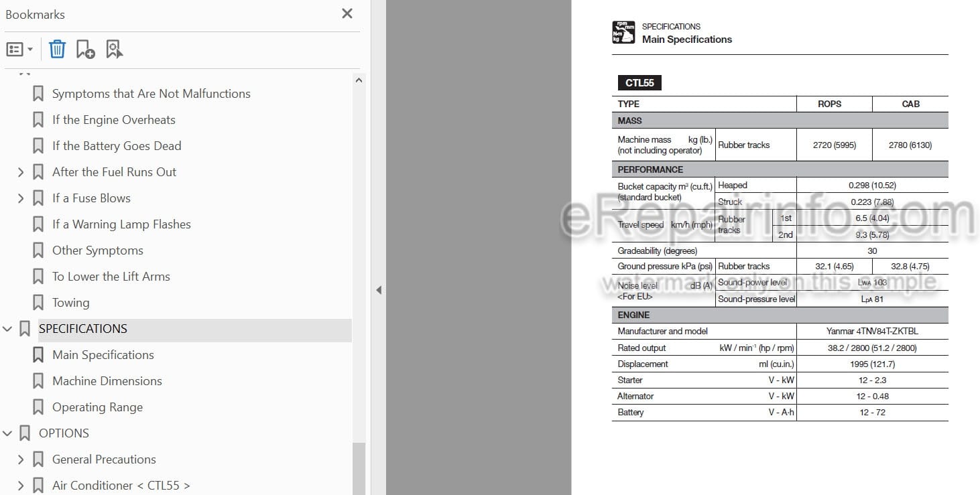980x495 pixels.
Task: Click the PERFORMANCE section header row
Action: [780, 169]
